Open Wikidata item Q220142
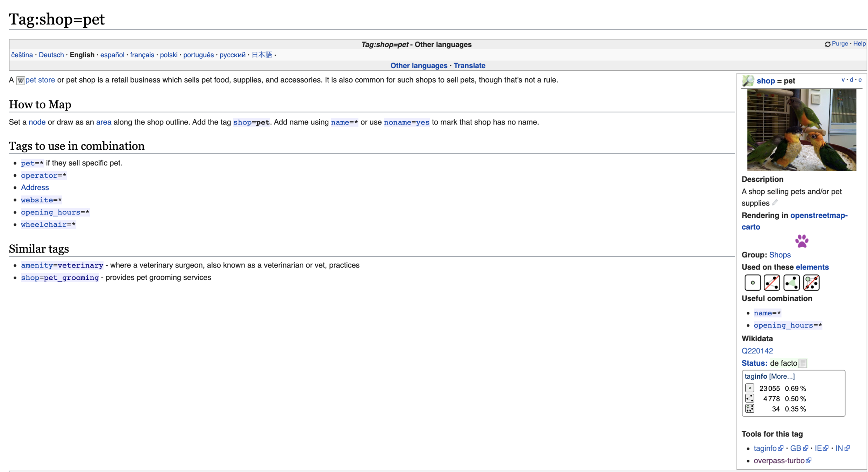The width and height of the screenshot is (868, 472). point(757,351)
